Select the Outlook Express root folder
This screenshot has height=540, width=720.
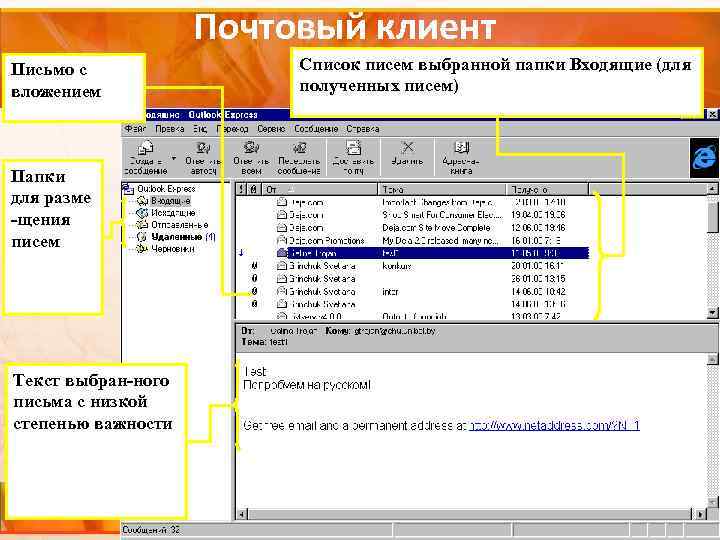[166, 188]
